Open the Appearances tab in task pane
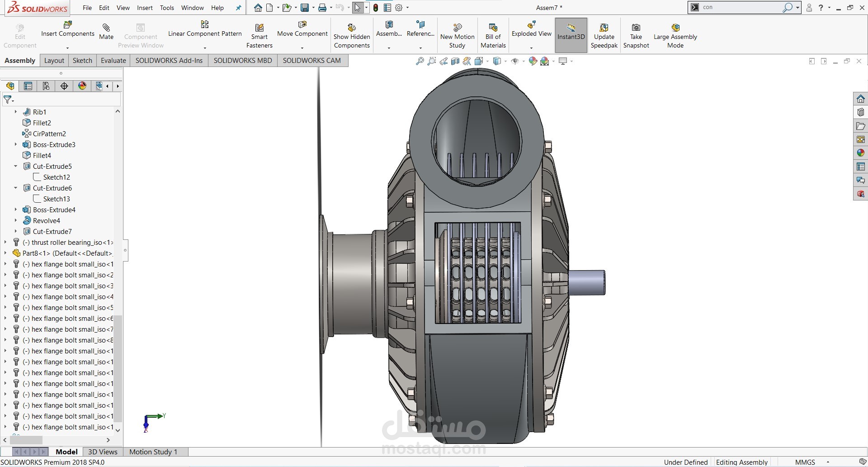The image size is (868, 467). tap(860, 153)
